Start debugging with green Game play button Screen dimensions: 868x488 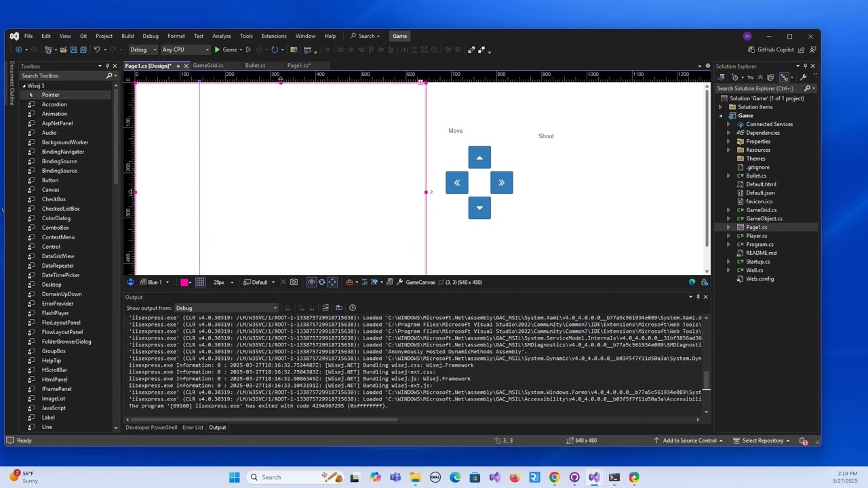point(226,49)
